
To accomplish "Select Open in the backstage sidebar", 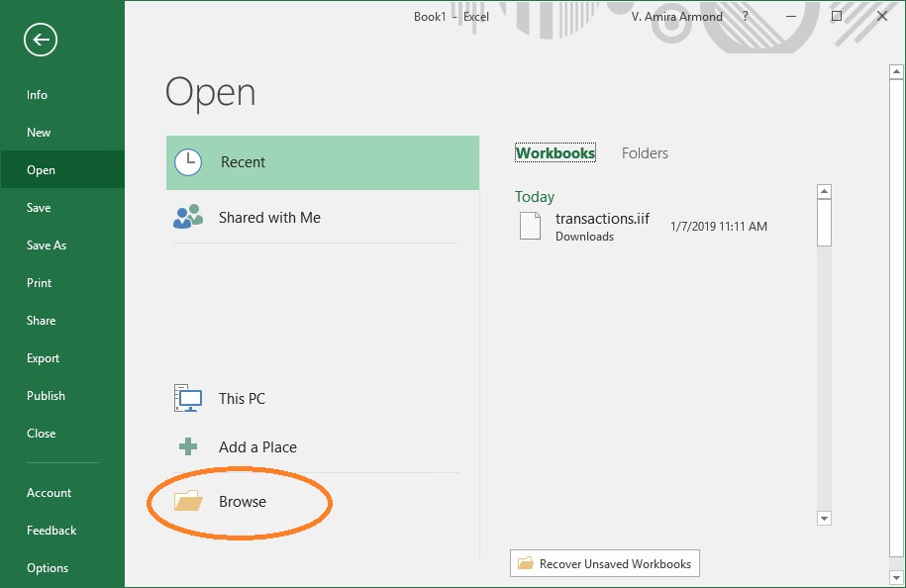I will [x=62, y=170].
